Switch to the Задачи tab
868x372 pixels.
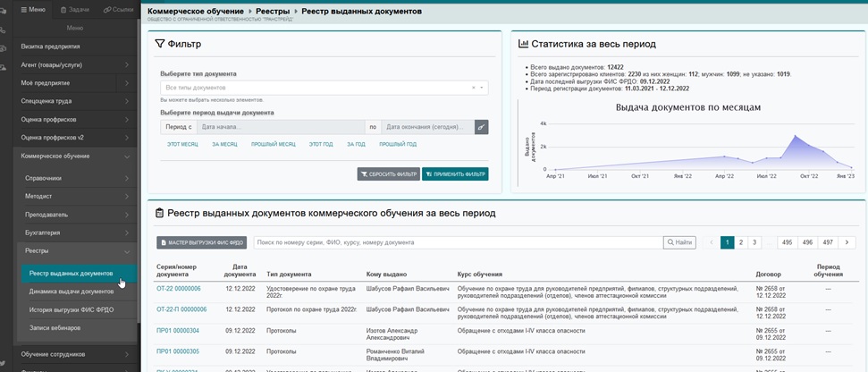(74, 10)
